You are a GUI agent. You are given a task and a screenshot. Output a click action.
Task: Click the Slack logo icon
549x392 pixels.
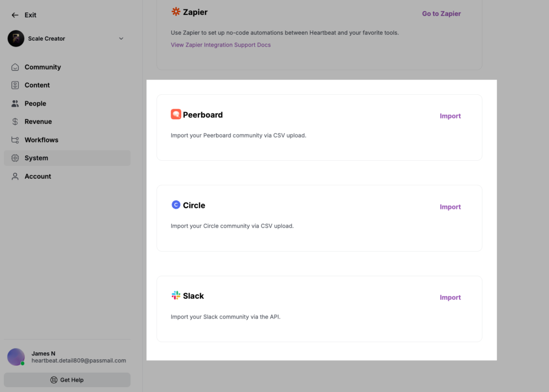tap(176, 295)
